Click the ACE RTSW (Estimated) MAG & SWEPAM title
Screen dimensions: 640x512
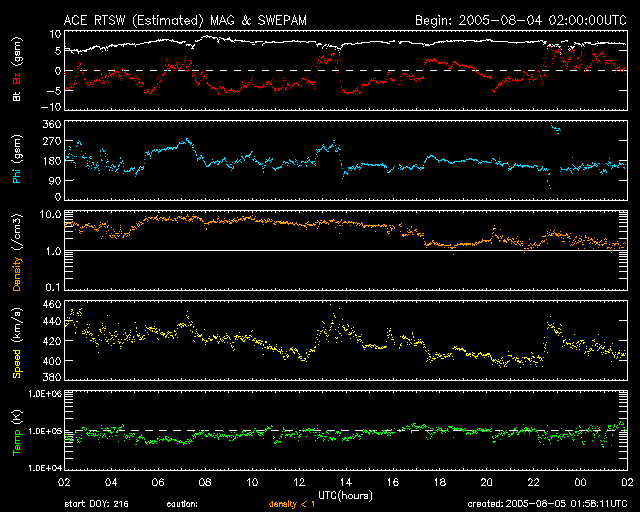[x=185, y=20]
